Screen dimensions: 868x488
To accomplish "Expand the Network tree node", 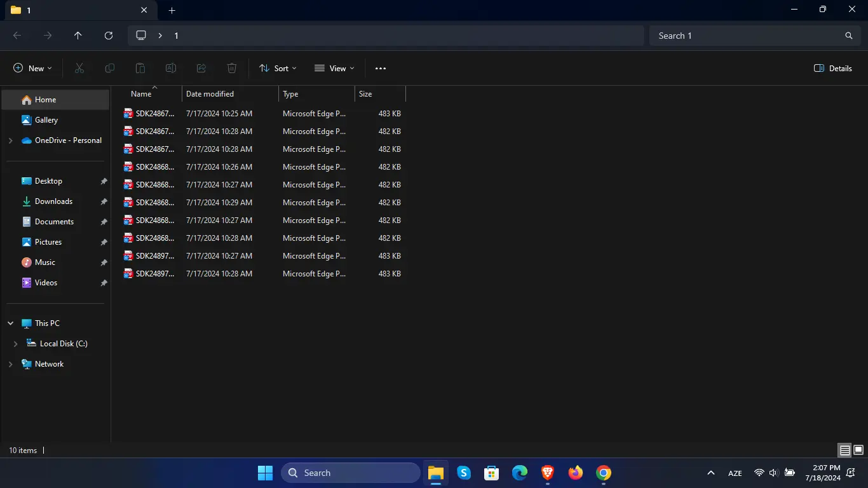I will tap(10, 364).
